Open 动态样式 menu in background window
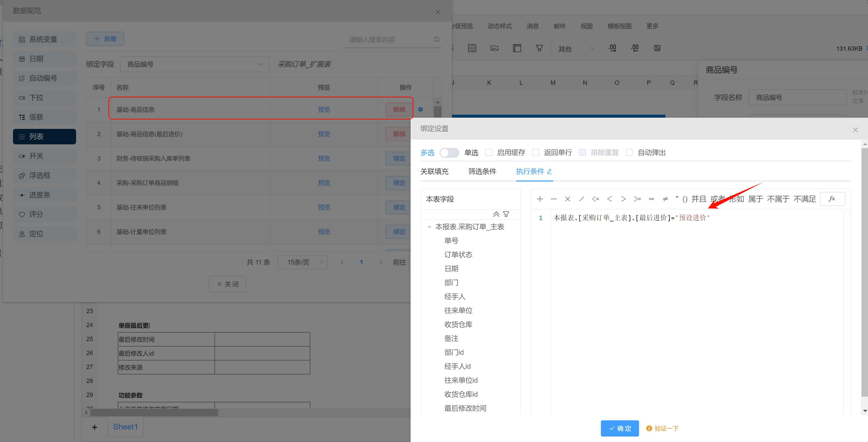Screen dimensions: 868x442 [500, 26]
